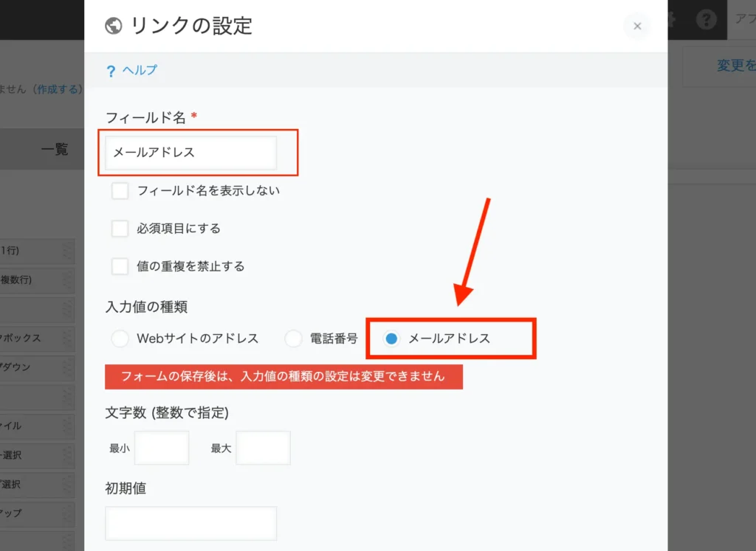
Task: Enable the フィールド名を表示しない checkbox
Action: (x=120, y=190)
